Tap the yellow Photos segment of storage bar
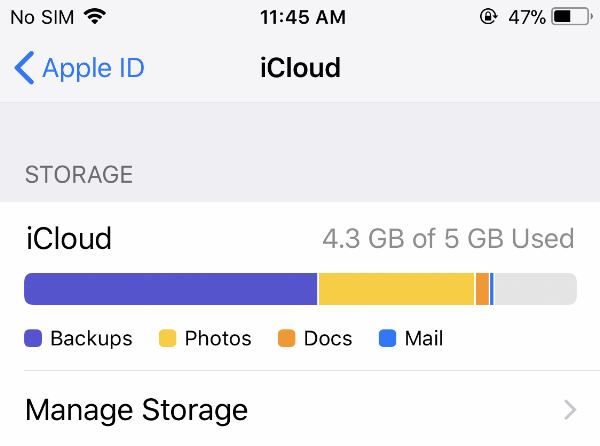The height and width of the screenshot is (446, 600). click(396, 289)
